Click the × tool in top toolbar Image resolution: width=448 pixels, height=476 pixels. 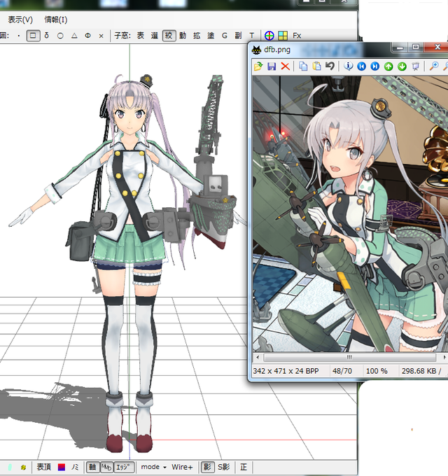coord(101,36)
